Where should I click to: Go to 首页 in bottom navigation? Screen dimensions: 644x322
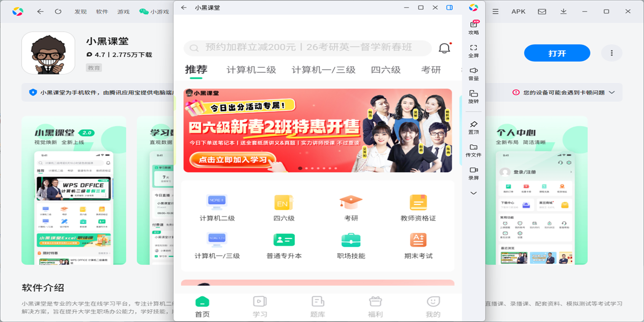(x=202, y=307)
